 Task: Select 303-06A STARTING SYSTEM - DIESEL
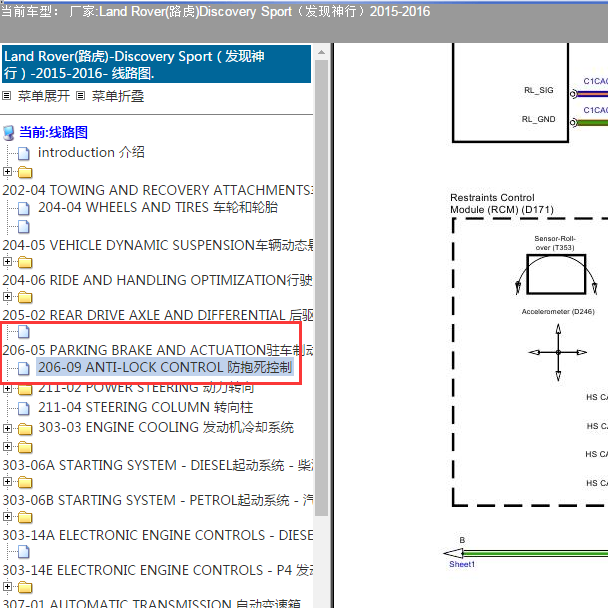point(157,465)
